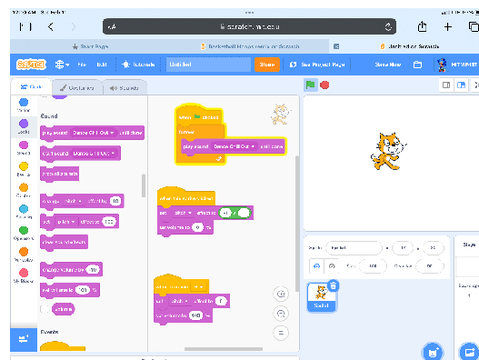Open the My Stuff folder icon
Image resolution: width=479 pixels, height=360 pixels.
coord(417,65)
